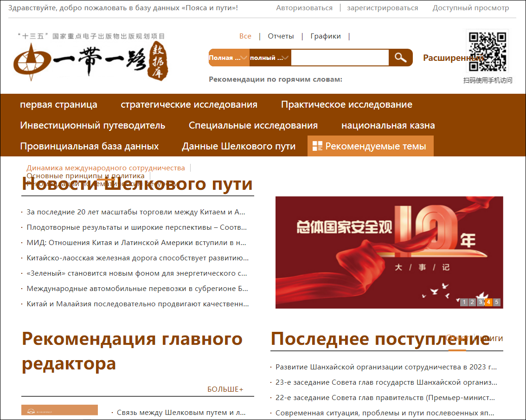Open стратегические исследования menu item
Screen dimensions: 526x420
click(189, 104)
